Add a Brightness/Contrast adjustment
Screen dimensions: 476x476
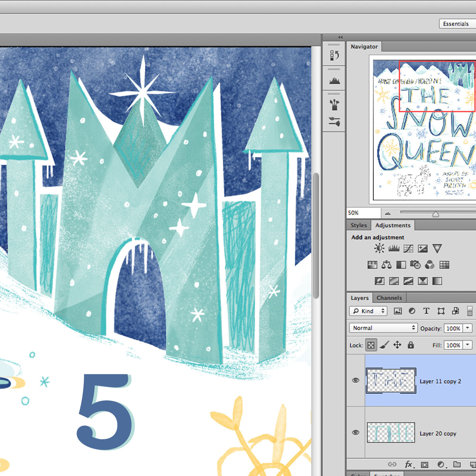point(379,248)
